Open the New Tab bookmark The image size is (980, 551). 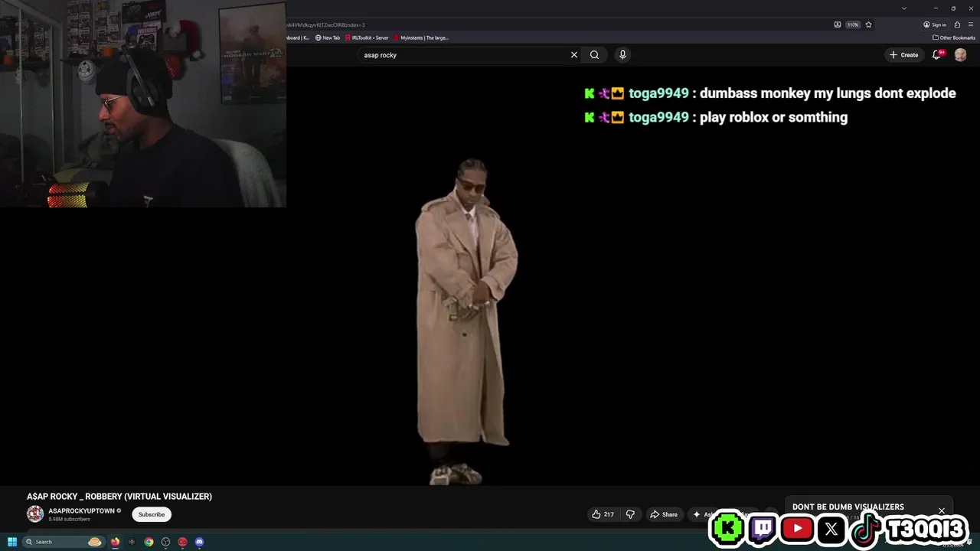[x=328, y=37]
